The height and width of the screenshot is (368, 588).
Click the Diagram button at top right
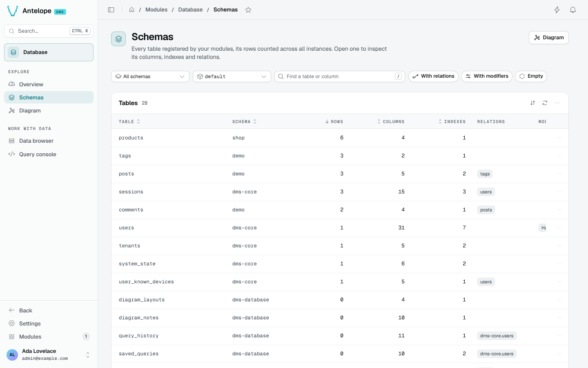548,38
